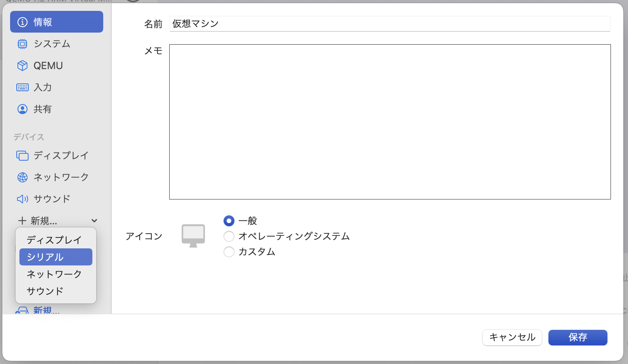
Task: Choose シリアル from the new device popup menu
Action: click(x=56, y=257)
